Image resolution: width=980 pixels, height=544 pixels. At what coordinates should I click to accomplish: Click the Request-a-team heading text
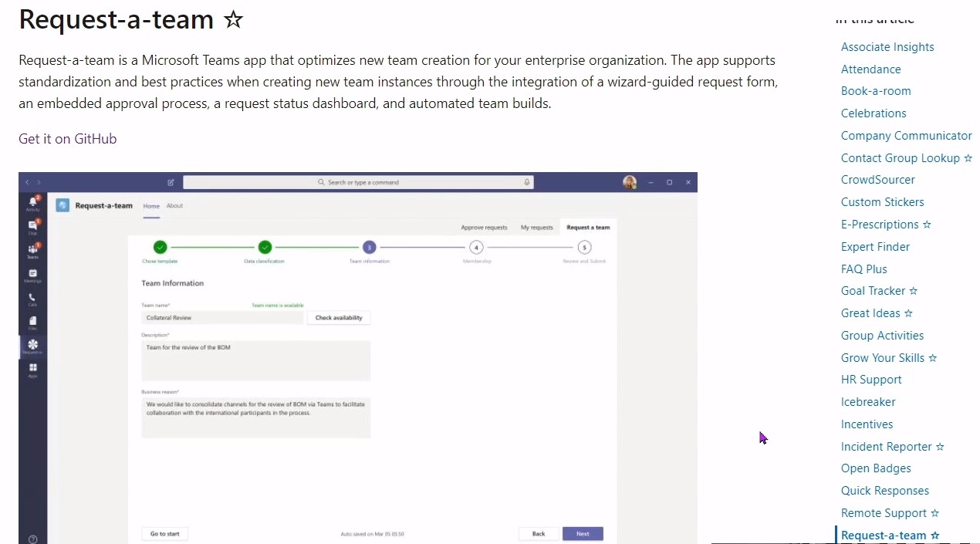click(117, 19)
